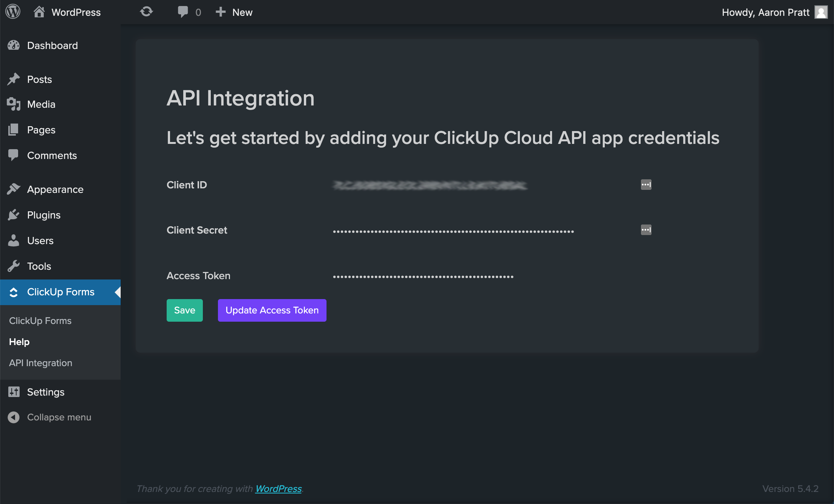Click the Dashboard gauge icon
This screenshot has height=504, width=834.
tap(14, 45)
